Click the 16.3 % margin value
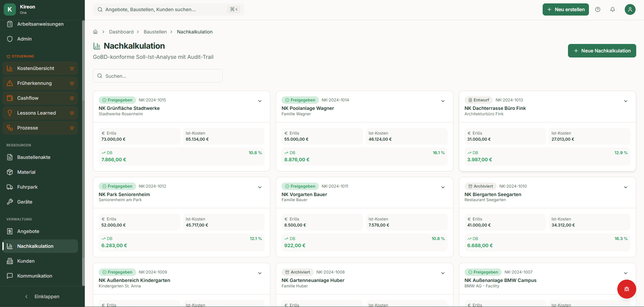The width and height of the screenshot is (644, 307). (621, 239)
